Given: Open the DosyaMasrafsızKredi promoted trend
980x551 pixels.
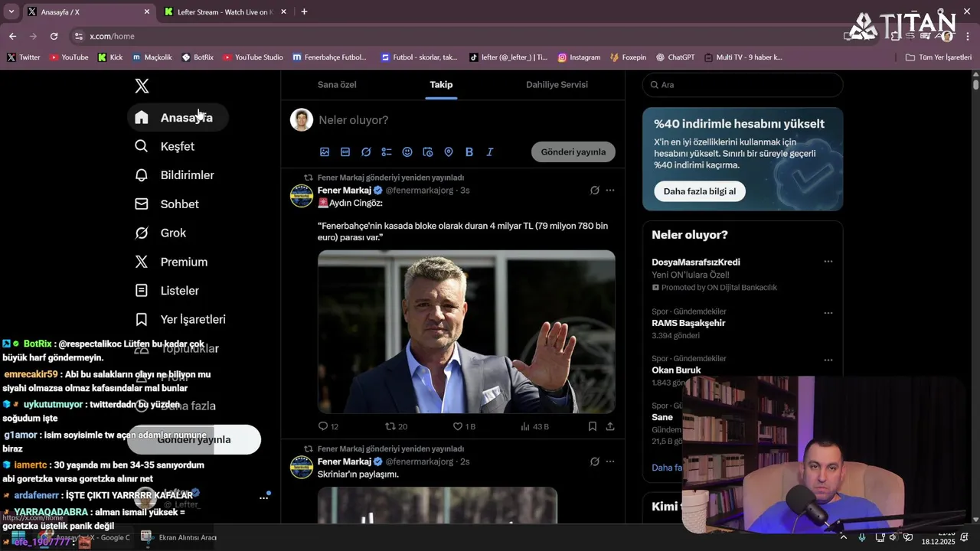Looking at the screenshot, I should pyautogui.click(x=696, y=262).
